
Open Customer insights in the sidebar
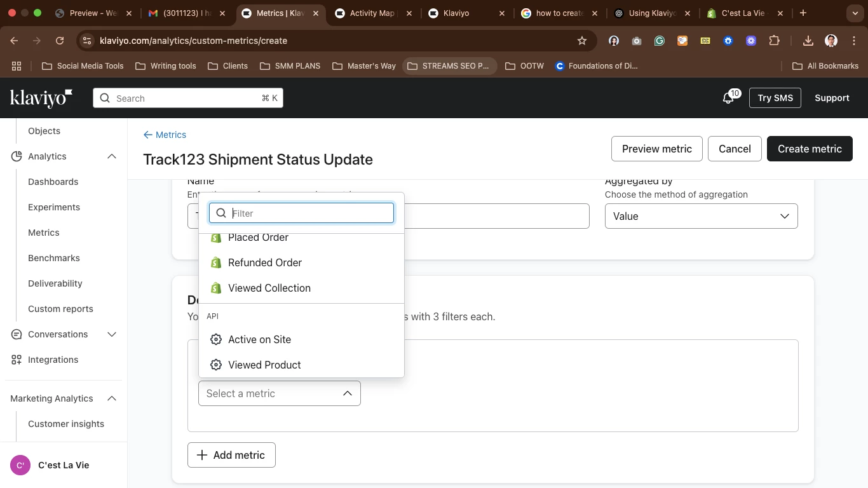pos(66,424)
